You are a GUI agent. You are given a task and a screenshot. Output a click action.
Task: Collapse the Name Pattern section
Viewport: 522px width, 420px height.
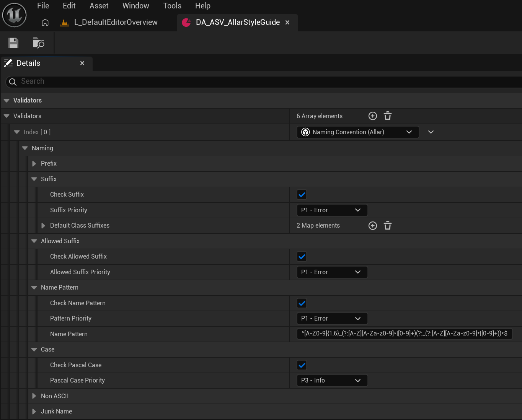coord(34,288)
